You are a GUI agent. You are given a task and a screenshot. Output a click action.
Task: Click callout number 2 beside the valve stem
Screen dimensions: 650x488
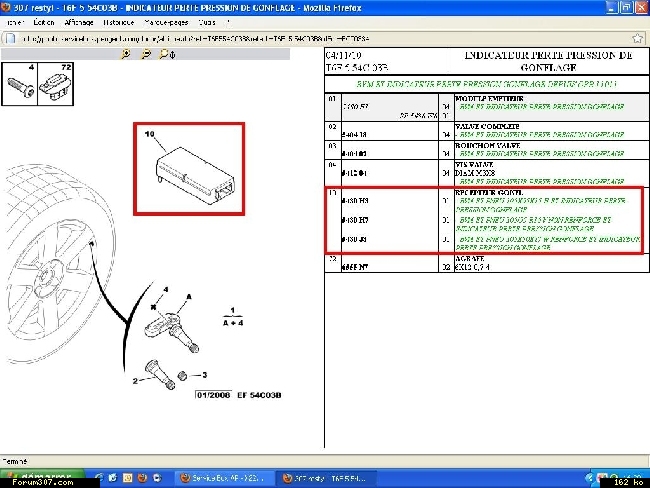[135, 381]
